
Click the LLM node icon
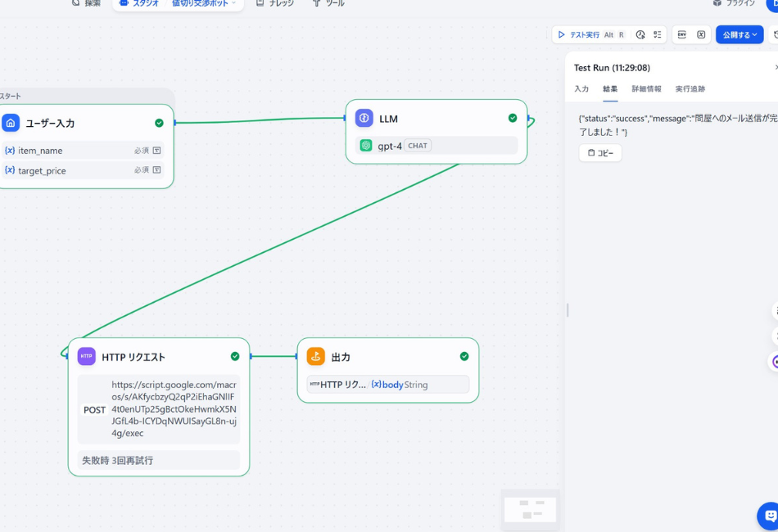click(x=364, y=118)
